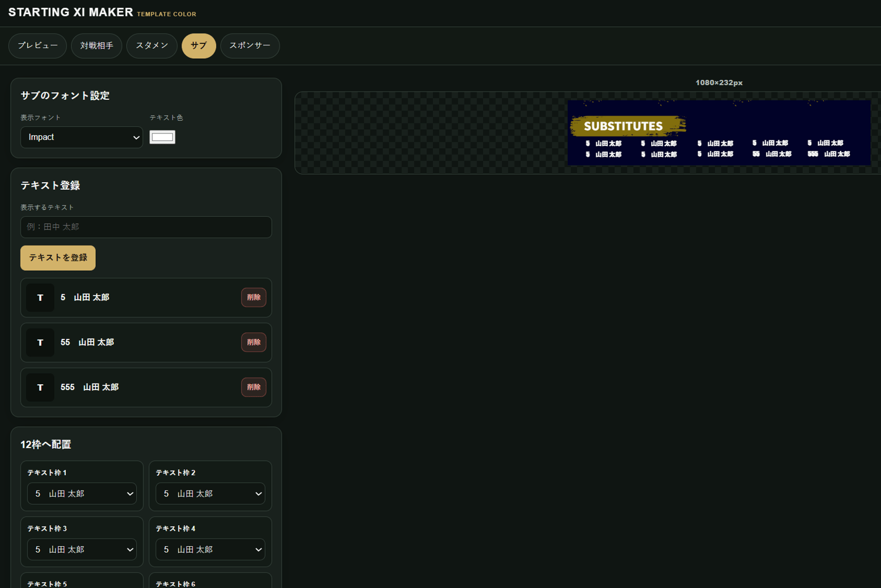Focus the 表示するテキスト input field
Screen dimensions: 881x588
pos(146,227)
